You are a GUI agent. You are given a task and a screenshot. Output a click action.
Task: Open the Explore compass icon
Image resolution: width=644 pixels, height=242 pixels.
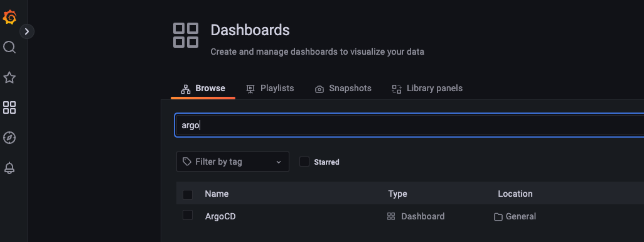(x=9, y=138)
